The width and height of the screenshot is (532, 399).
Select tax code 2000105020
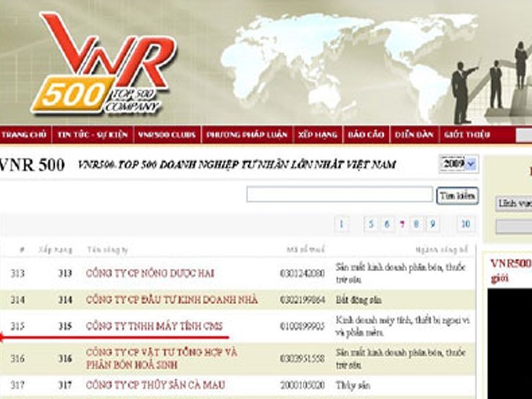click(303, 386)
